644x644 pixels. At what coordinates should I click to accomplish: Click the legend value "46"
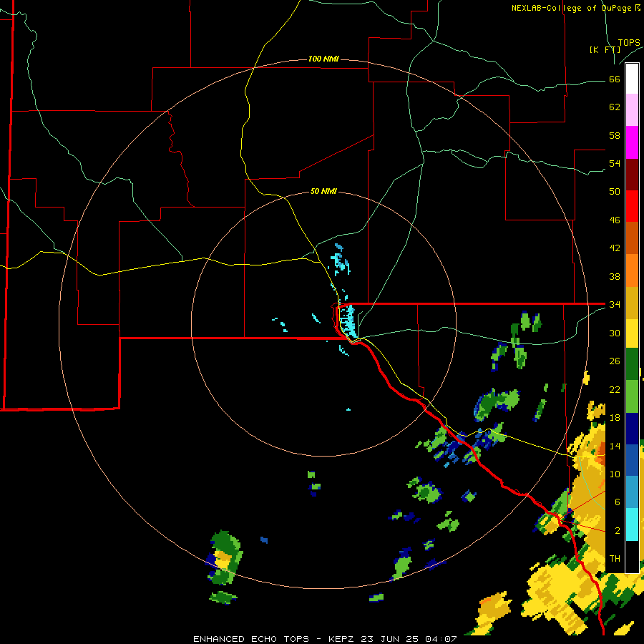(615, 220)
